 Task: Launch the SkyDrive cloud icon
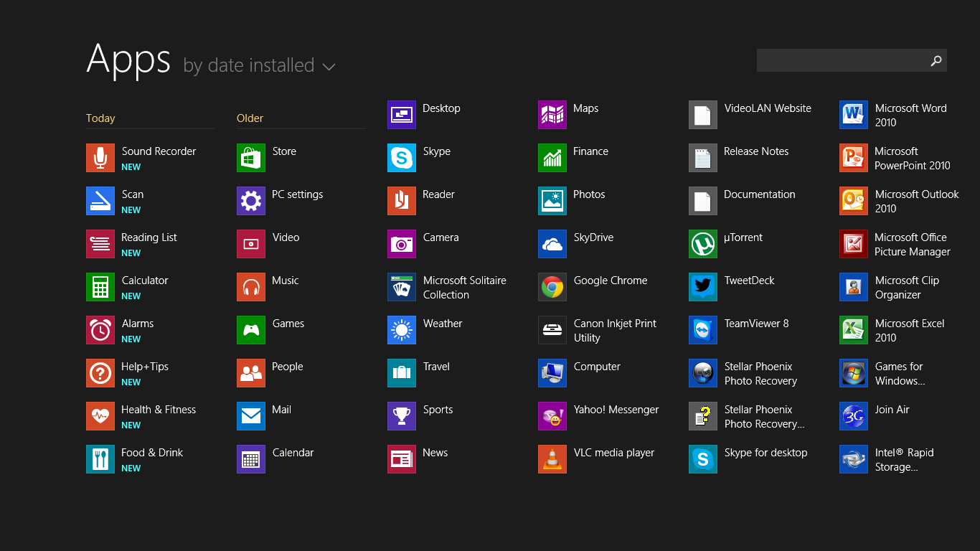(x=552, y=244)
